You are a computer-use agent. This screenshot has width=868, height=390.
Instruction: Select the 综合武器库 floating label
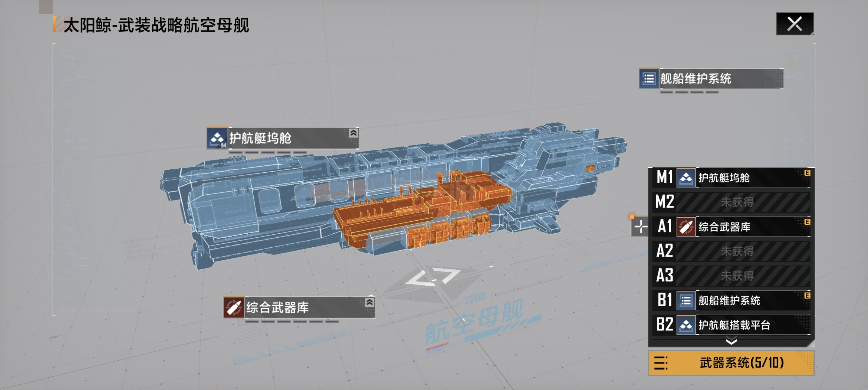point(299,307)
